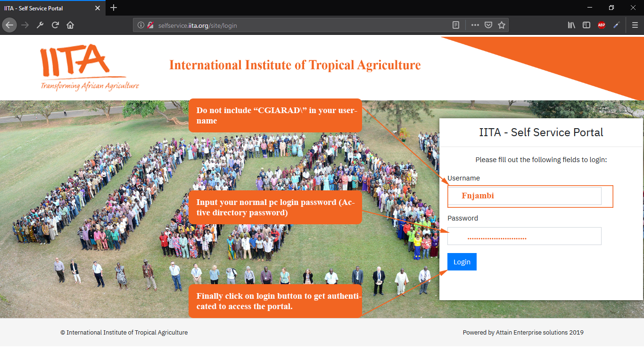Click the footer copyright text
Viewport: 644px width, 360px height.
point(124,333)
